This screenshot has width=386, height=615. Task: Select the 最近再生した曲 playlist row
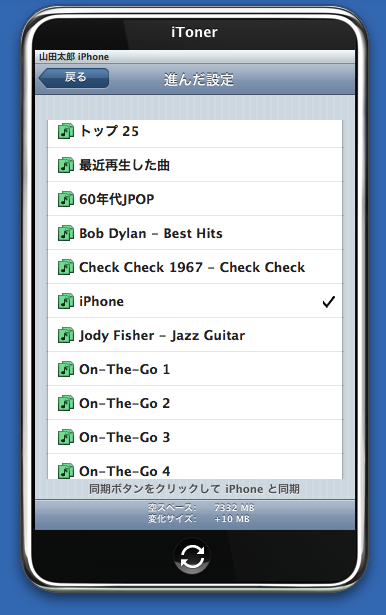click(x=195, y=165)
